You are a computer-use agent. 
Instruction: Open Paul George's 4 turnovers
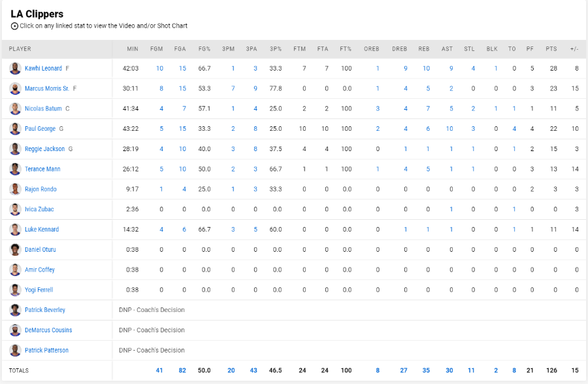[x=514, y=129]
